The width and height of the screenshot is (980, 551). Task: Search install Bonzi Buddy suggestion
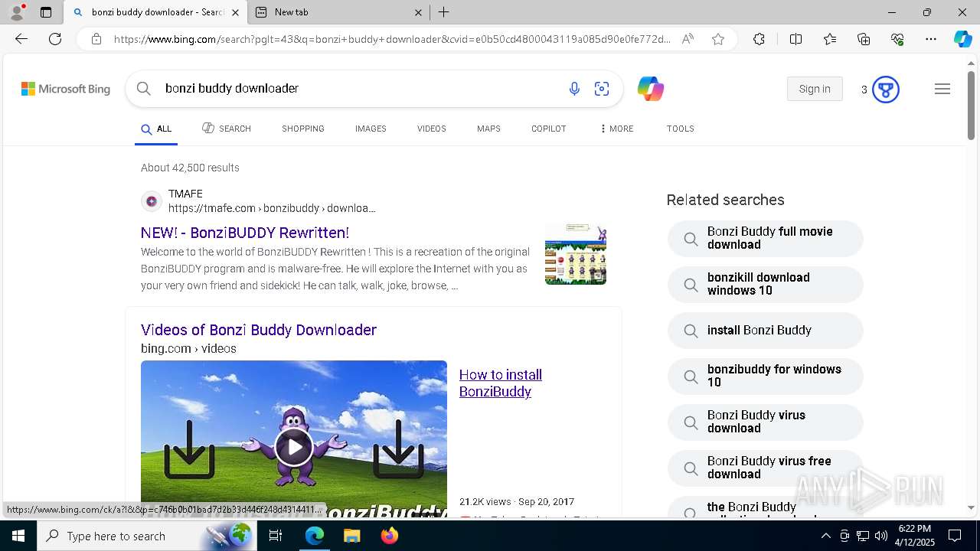coord(766,331)
